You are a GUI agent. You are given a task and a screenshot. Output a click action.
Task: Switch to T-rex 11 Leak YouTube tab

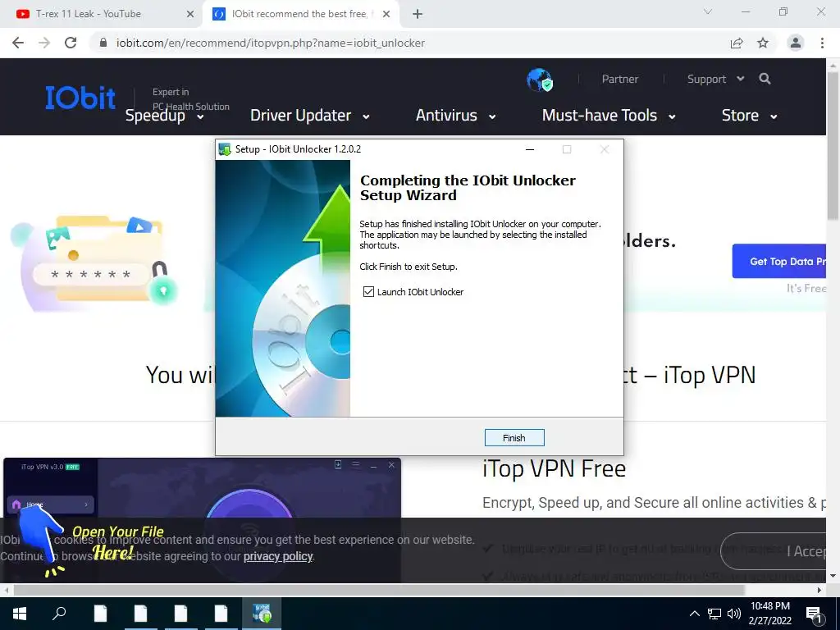101,14
